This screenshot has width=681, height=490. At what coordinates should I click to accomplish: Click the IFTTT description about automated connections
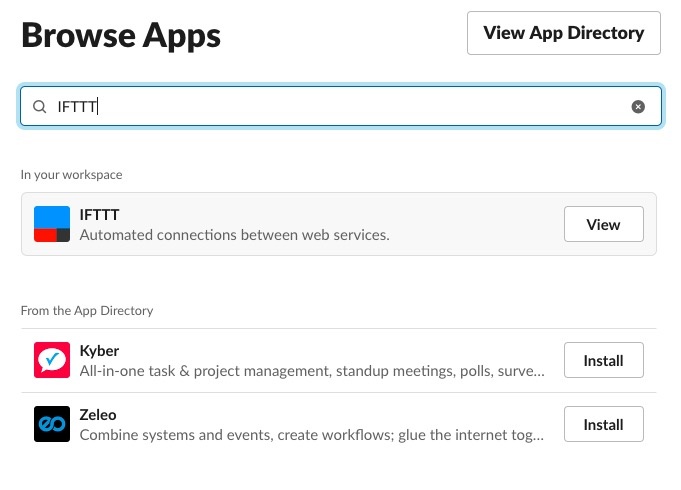coord(234,236)
